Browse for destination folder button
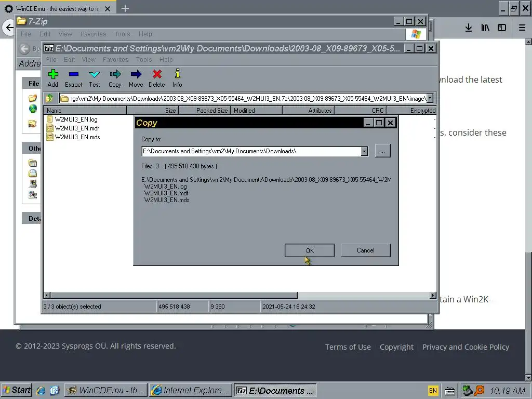The image size is (532, 399). 383,151
